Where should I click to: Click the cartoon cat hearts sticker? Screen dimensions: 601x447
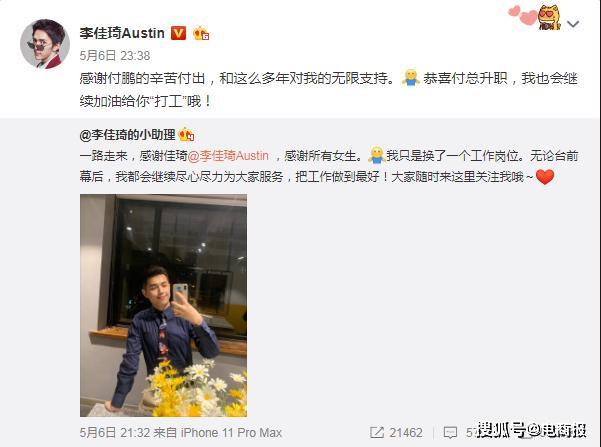[x=535, y=17]
